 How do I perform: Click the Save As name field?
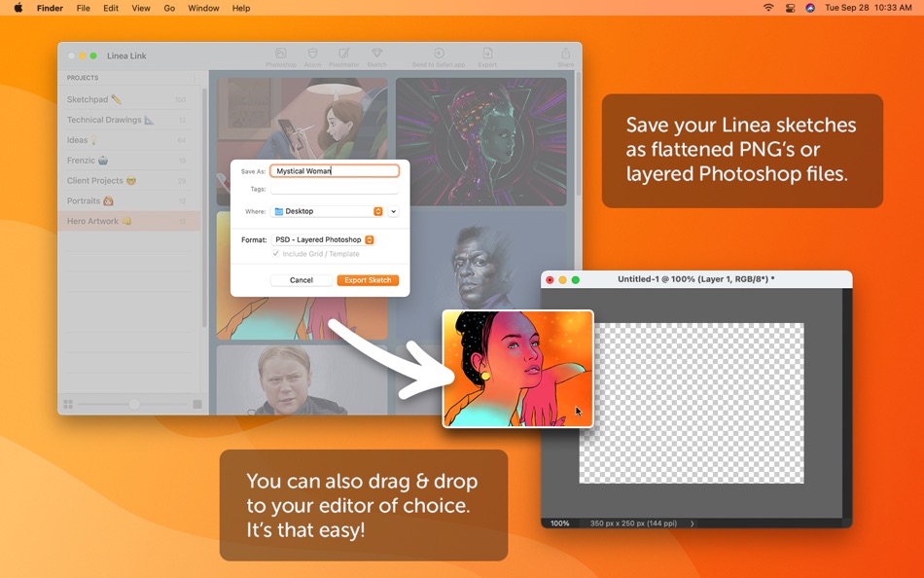(335, 171)
